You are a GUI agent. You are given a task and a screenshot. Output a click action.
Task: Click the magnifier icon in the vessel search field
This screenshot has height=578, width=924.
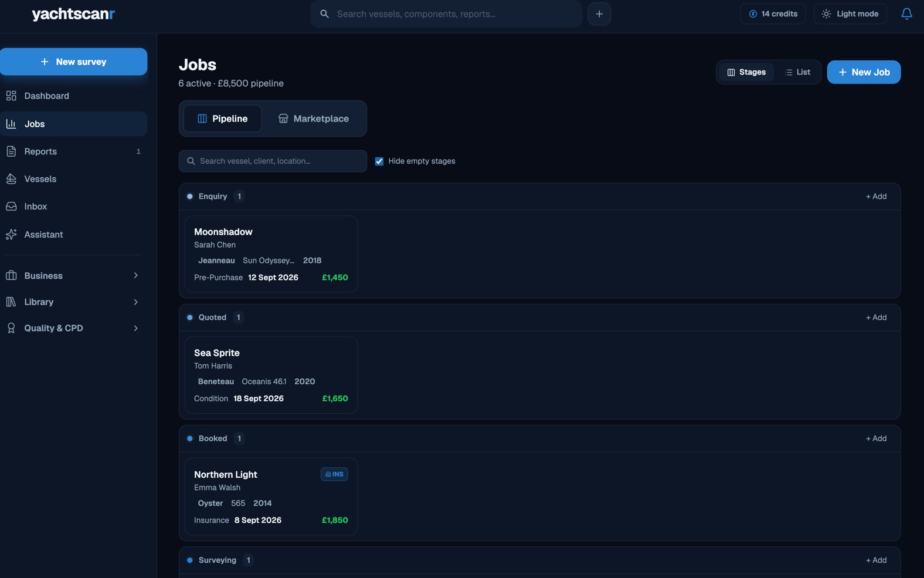191,161
